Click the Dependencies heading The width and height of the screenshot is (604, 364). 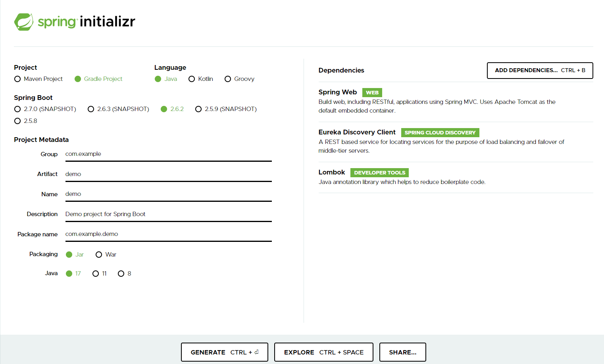[341, 70]
